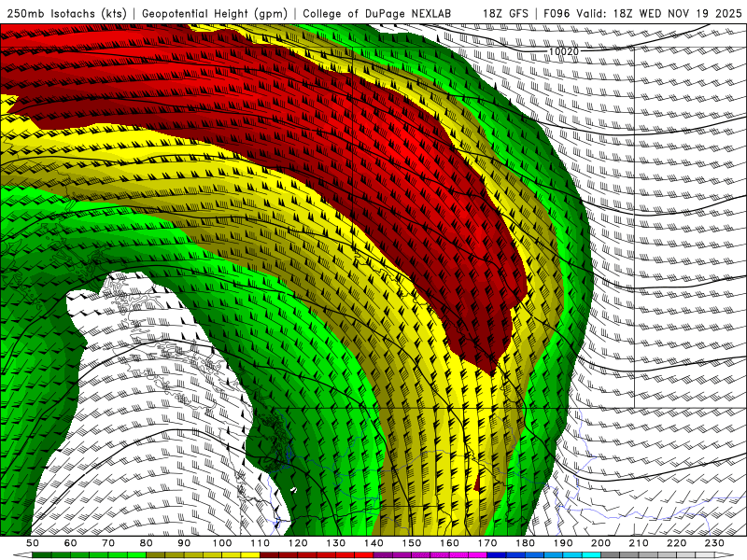Click the 'F096' forecast hour text
747x560 pixels.
coord(557,14)
